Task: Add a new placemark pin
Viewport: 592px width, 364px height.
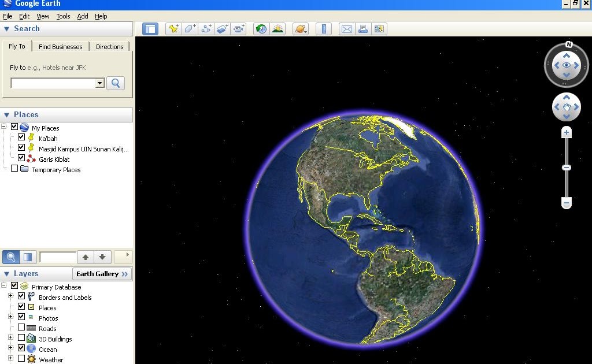Action: click(x=173, y=29)
